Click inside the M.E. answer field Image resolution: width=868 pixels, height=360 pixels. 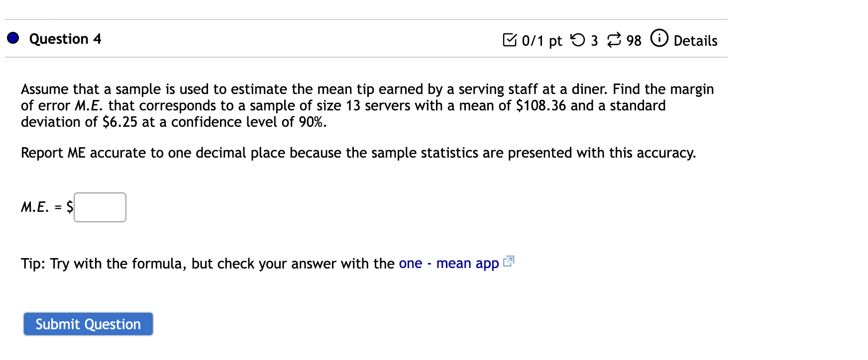point(100,207)
